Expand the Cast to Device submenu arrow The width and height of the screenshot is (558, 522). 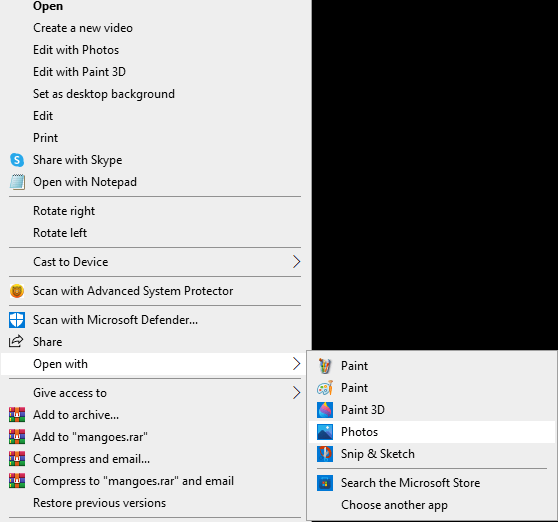coord(296,262)
